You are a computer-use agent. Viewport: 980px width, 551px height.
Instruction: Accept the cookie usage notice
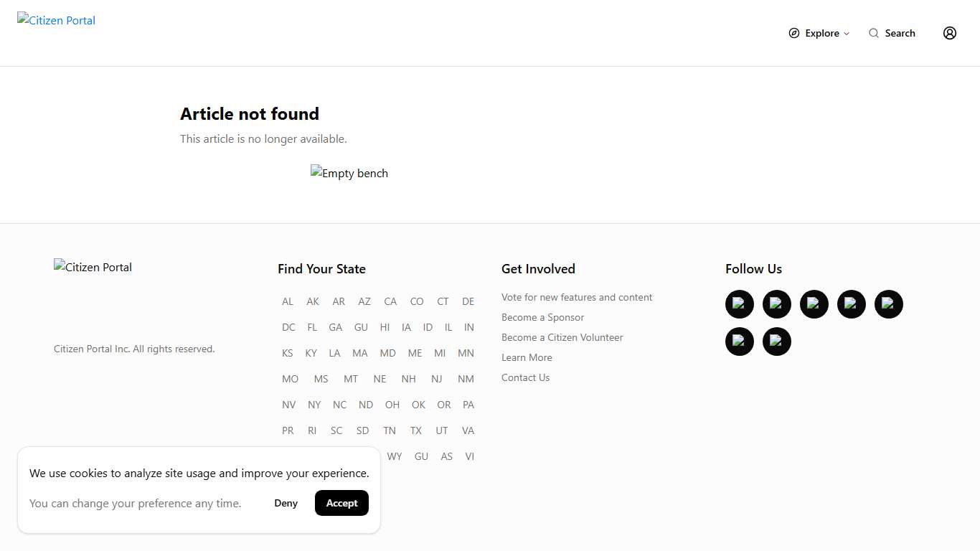pos(341,503)
